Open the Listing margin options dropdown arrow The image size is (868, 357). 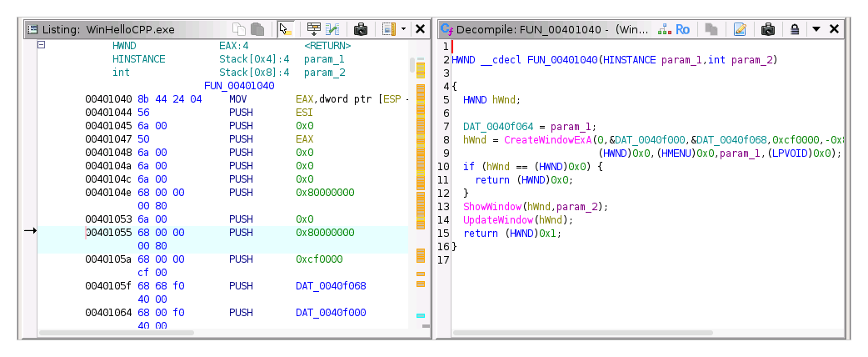tap(403, 29)
